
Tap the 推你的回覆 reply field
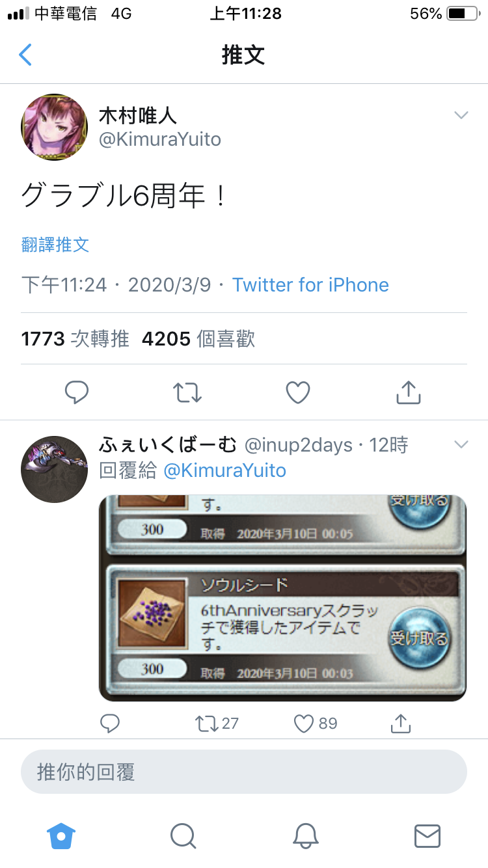point(244,772)
